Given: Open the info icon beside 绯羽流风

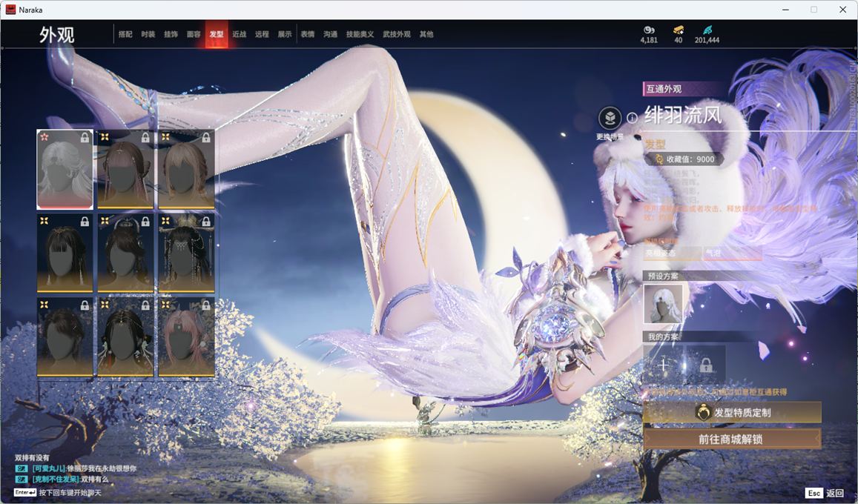Looking at the screenshot, I should pos(632,118).
